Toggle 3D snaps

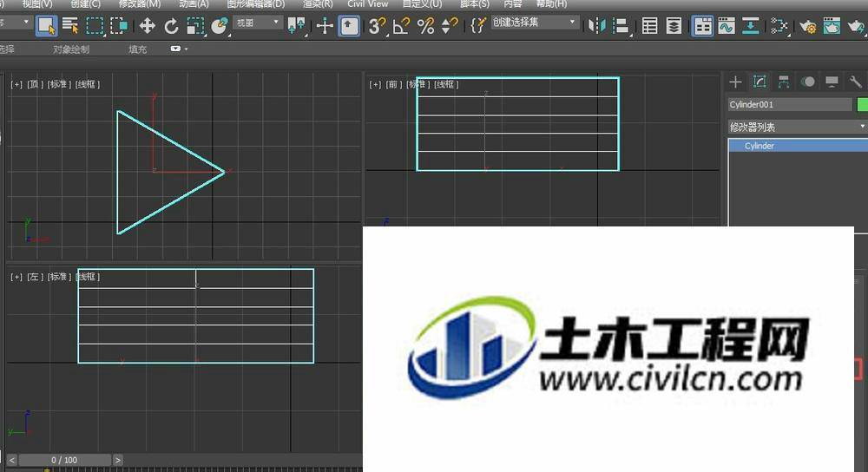(x=377, y=26)
